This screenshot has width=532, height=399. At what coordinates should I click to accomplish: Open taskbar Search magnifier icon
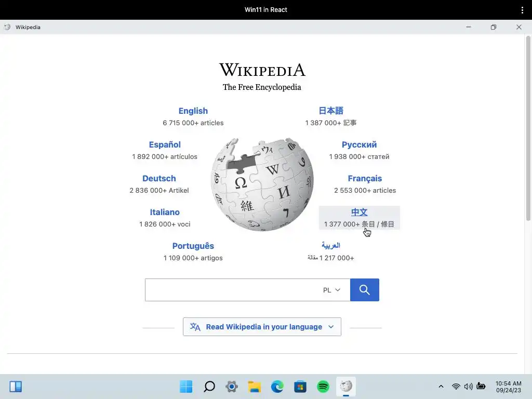tap(209, 387)
